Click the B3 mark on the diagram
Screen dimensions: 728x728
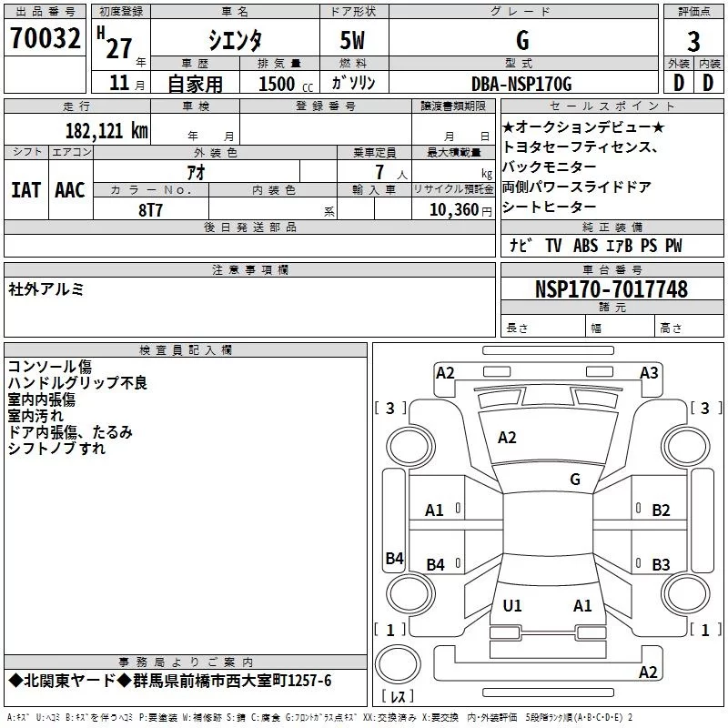662,564
